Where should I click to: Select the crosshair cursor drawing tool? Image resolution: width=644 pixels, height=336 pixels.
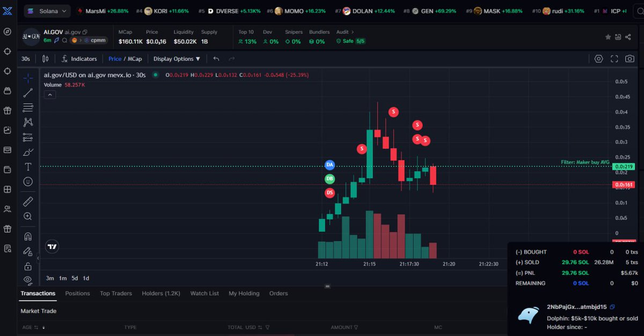pos(28,78)
